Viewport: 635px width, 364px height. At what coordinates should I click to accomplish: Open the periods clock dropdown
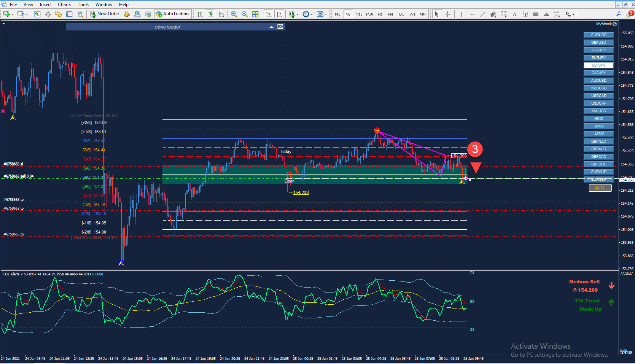tap(307, 14)
